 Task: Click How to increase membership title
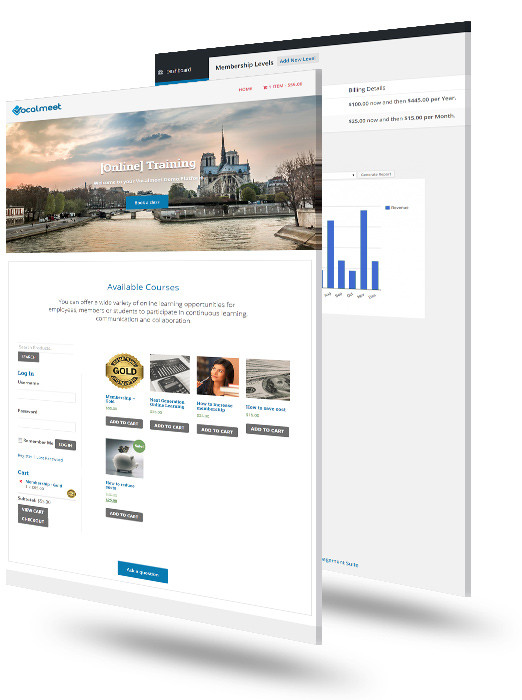(x=215, y=407)
